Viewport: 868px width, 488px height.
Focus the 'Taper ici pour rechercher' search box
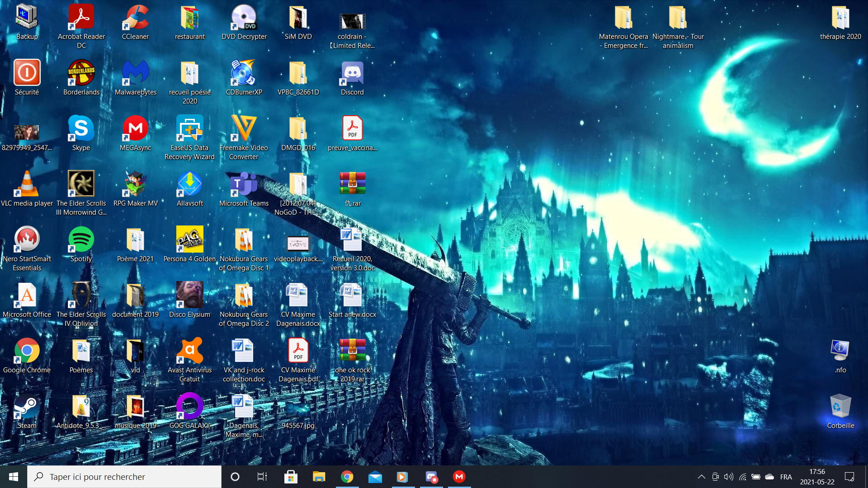124,477
